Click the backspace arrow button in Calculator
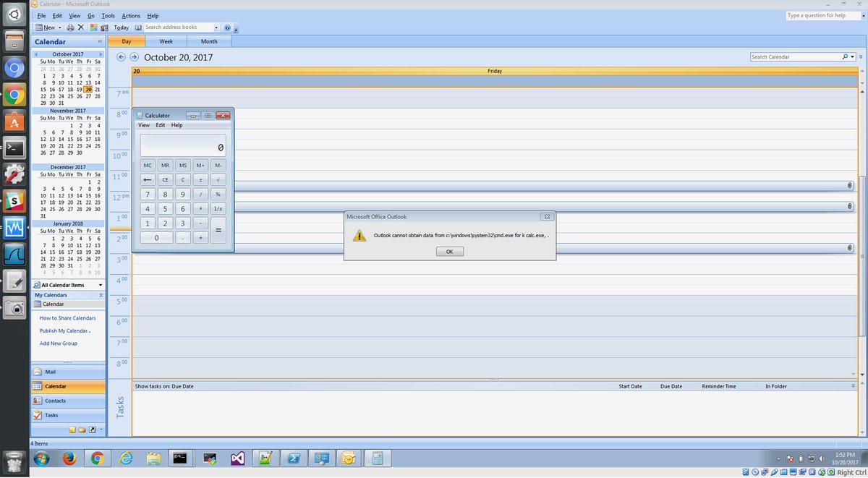 click(x=148, y=179)
